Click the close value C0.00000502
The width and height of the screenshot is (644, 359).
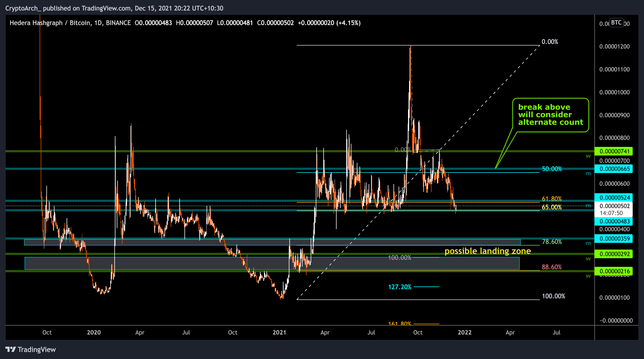click(275, 23)
